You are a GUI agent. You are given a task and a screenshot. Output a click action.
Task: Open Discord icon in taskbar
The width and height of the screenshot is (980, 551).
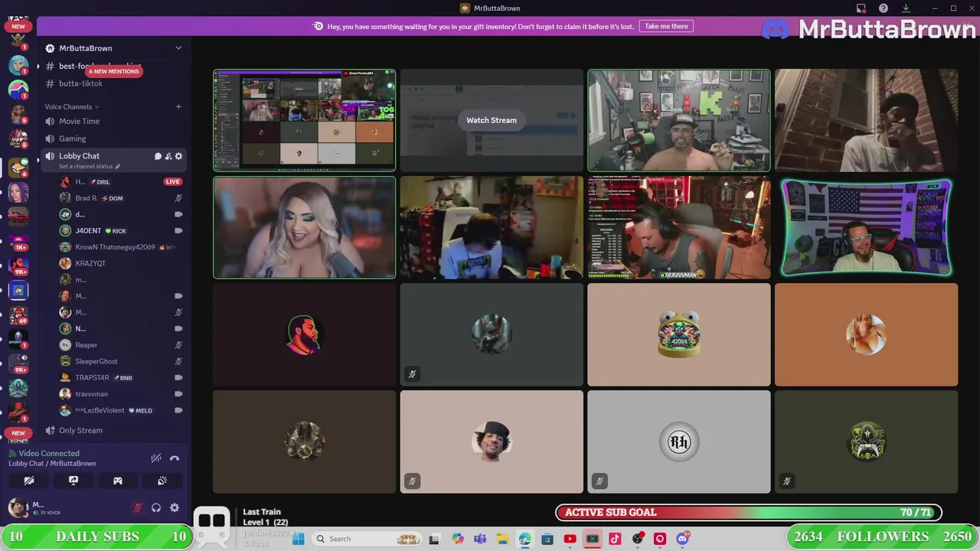pos(682,539)
